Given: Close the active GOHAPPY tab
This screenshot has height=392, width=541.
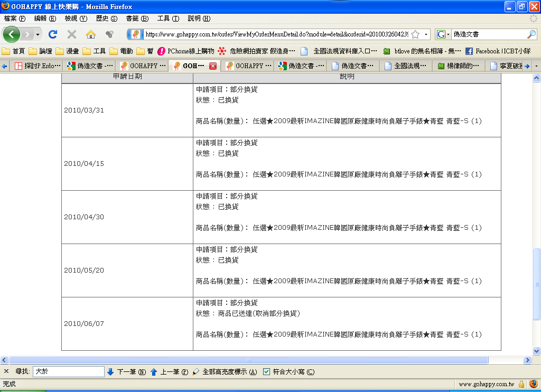Looking at the screenshot, I should 213,66.
